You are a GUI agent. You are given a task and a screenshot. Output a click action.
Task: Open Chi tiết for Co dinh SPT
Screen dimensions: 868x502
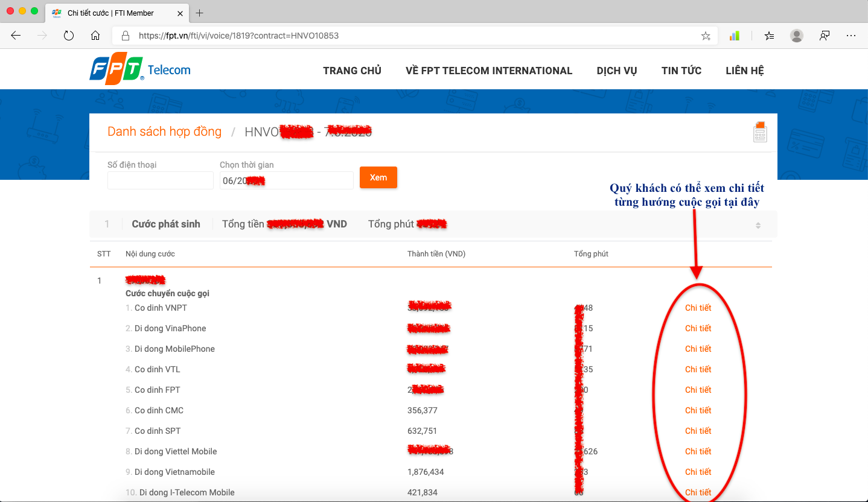coord(698,431)
